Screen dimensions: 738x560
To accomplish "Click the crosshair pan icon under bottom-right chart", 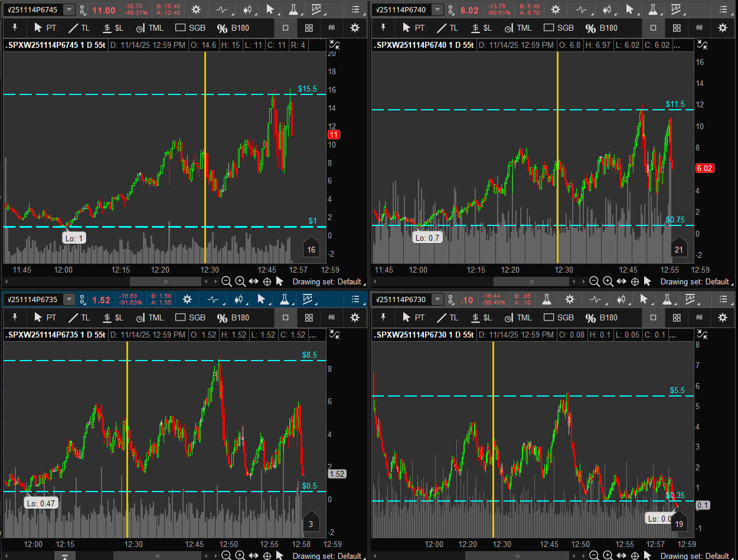I will [x=635, y=555].
